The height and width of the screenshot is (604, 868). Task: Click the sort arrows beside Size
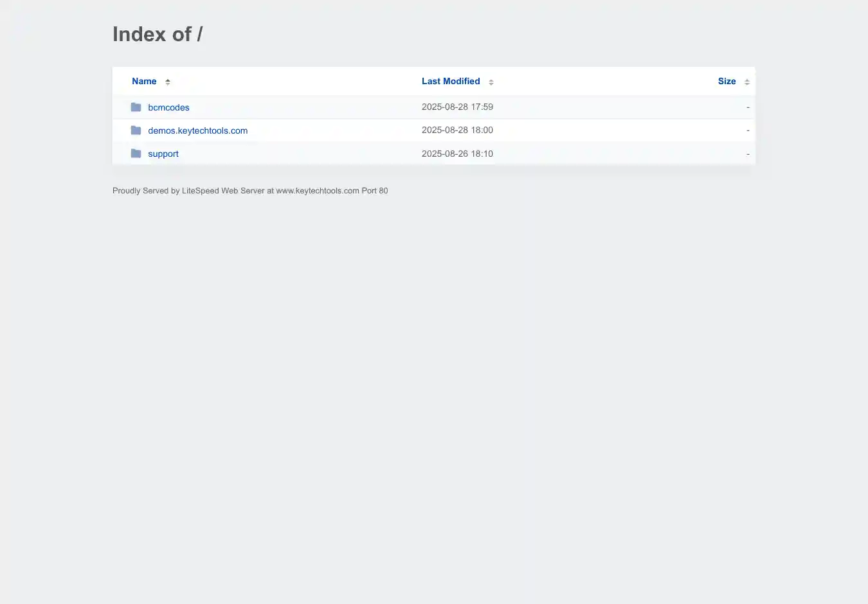pos(747,82)
